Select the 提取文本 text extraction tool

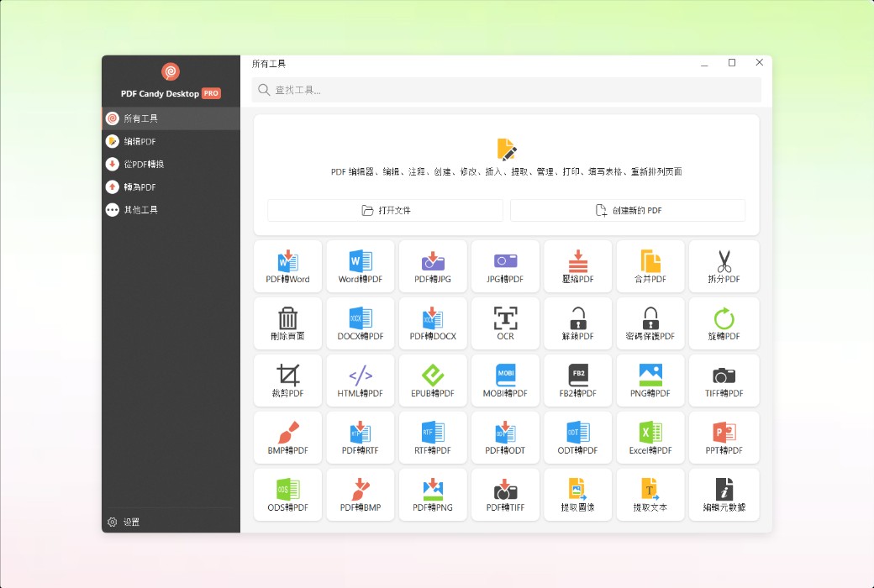point(650,495)
